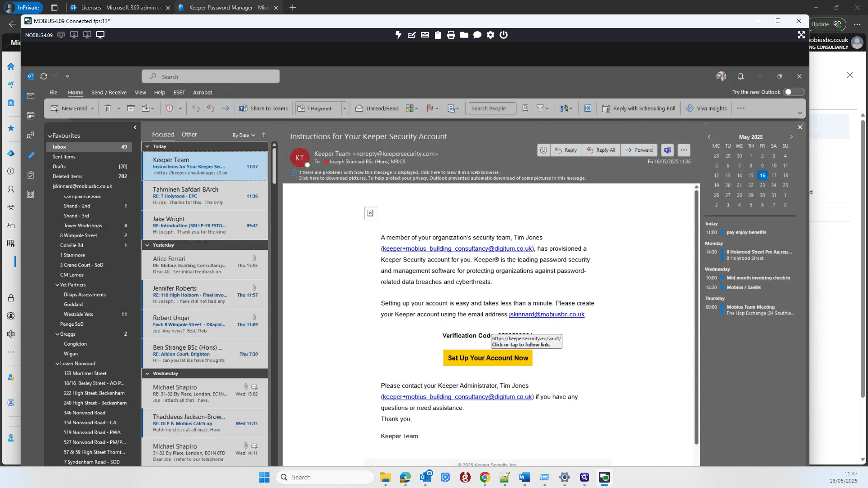Image resolution: width=868 pixels, height=488 pixels.
Task: Open the ESET tab
Action: click(x=179, y=93)
